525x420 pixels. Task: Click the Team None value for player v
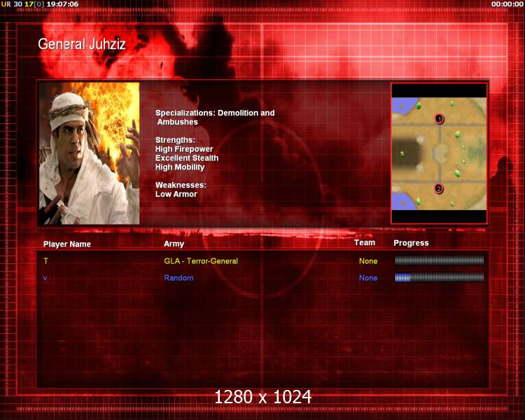point(368,278)
